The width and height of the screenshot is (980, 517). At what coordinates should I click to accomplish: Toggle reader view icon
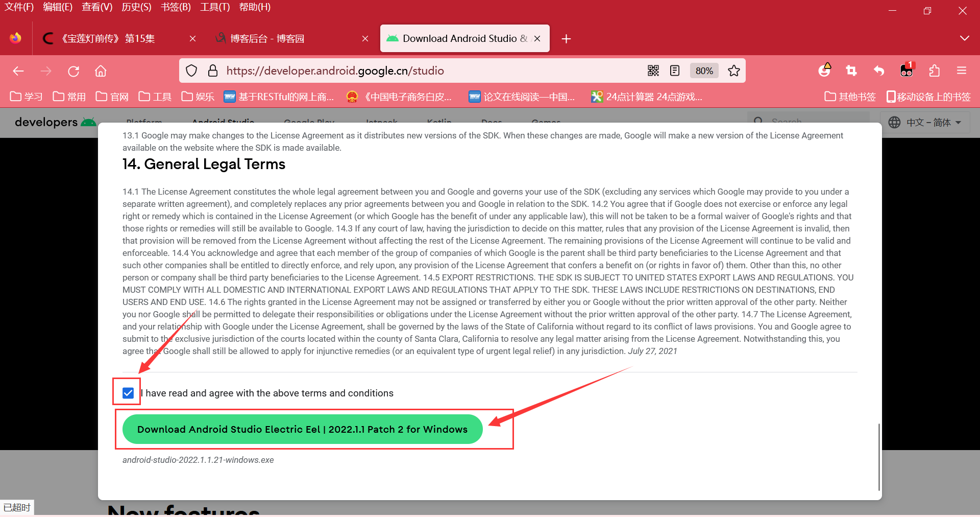click(x=675, y=70)
